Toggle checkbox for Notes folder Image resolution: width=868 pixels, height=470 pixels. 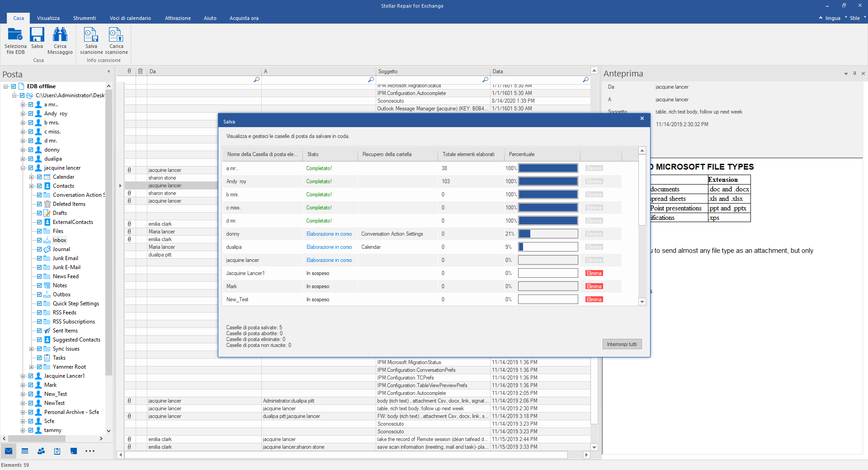(39, 285)
